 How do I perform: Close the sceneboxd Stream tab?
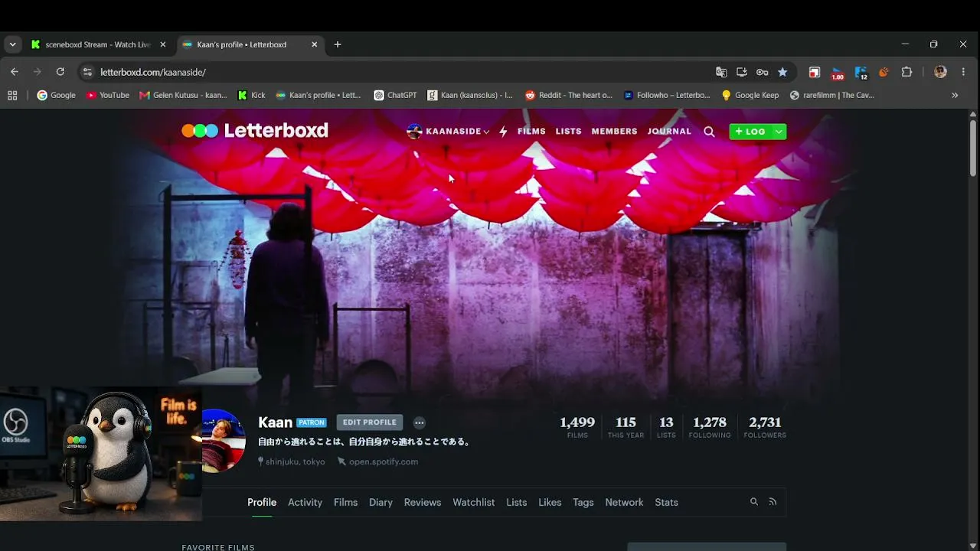pyautogui.click(x=162, y=44)
